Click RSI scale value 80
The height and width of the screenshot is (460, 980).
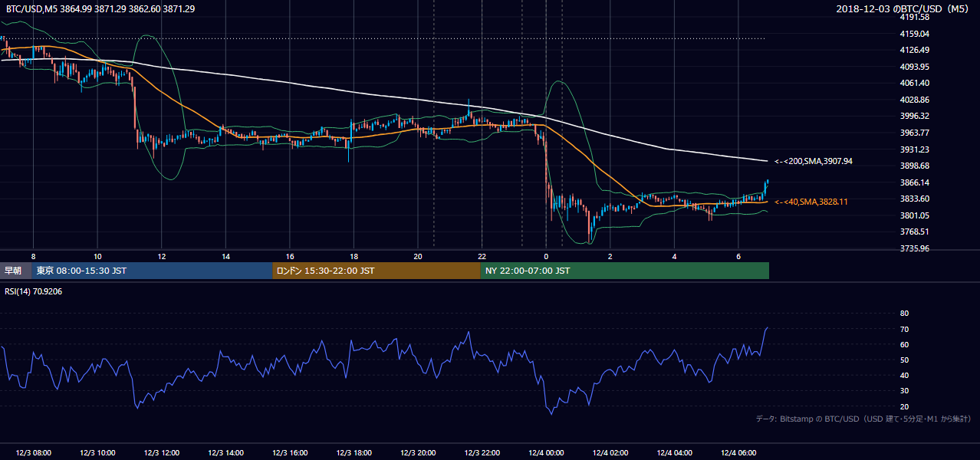pos(904,314)
